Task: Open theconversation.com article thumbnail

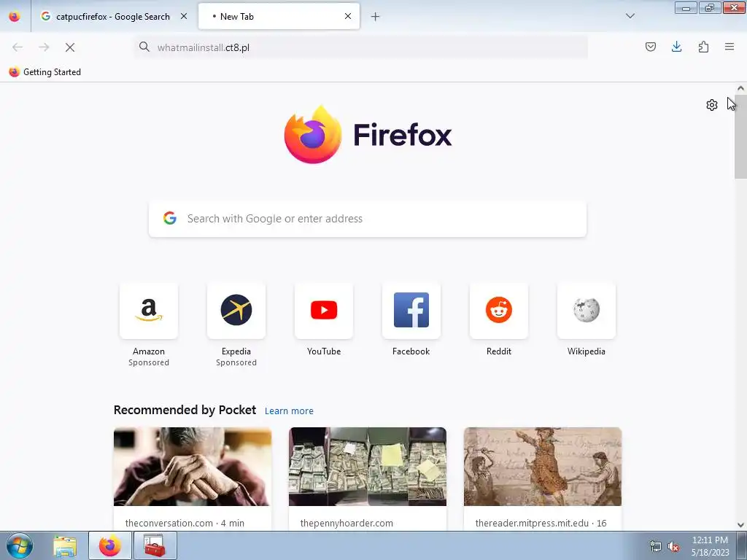Action: point(193,467)
